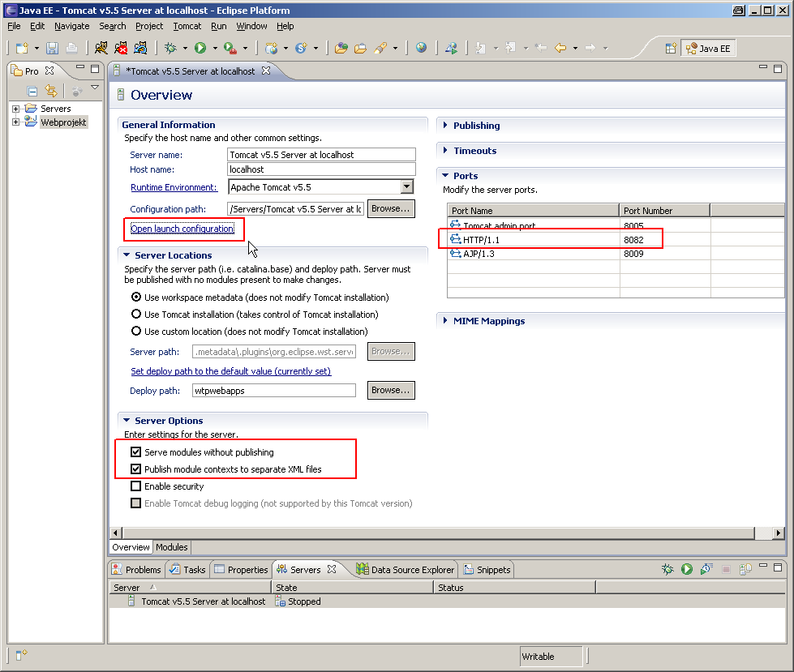The height and width of the screenshot is (672, 794).
Task: Click the blue S-globe wizard icon in the toolbar
Action: (x=301, y=48)
